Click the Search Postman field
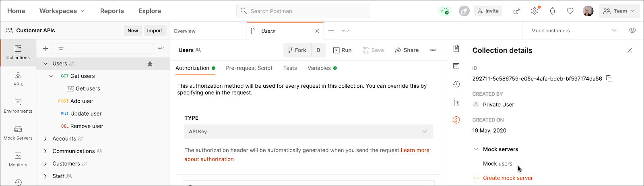The image size is (644, 186). [303, 11]
